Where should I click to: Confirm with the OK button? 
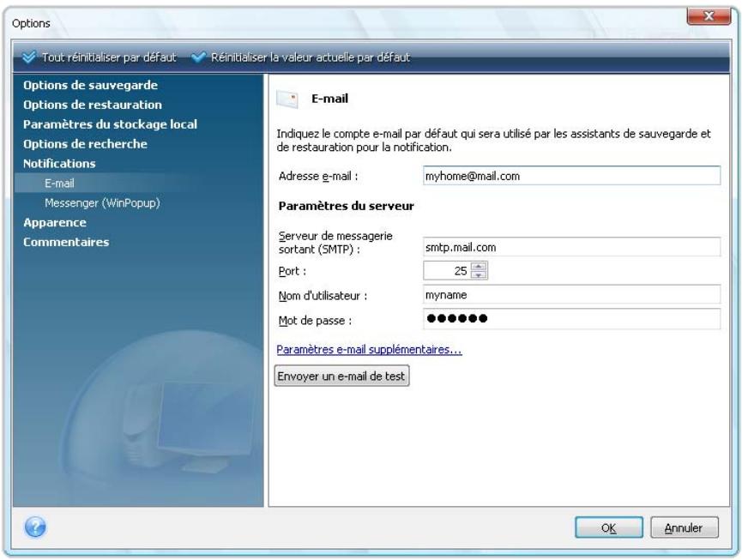pyautogui.click(x=608, y=527)
